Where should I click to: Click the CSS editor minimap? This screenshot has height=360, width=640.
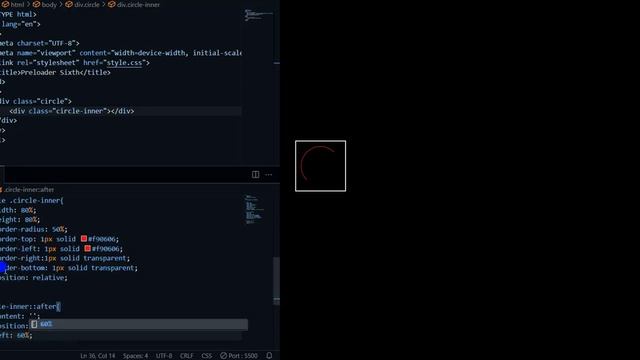[254, 209]
